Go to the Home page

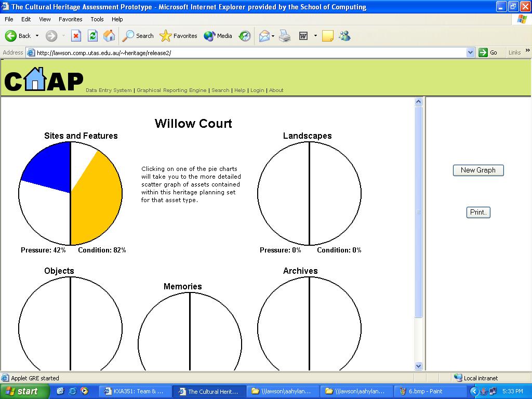[109, 36]
